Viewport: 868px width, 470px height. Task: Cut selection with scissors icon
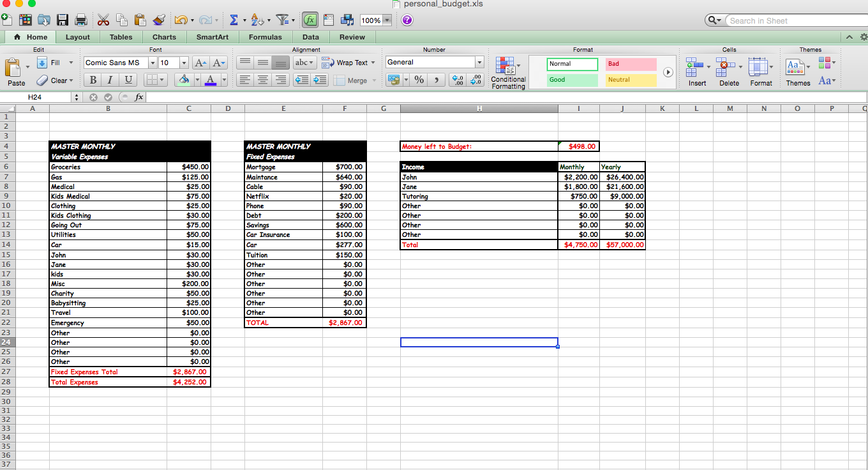[x=103, y=20]
